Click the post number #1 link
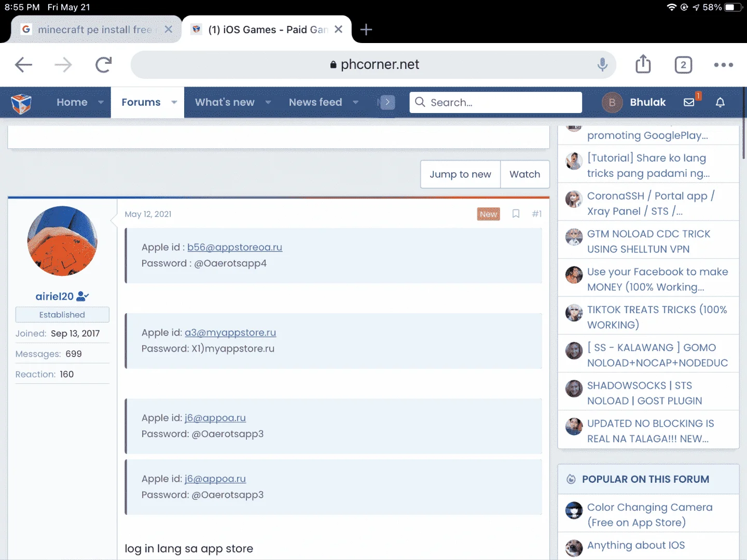The height and width of the screenshot is (560, 747). [537, 214]
